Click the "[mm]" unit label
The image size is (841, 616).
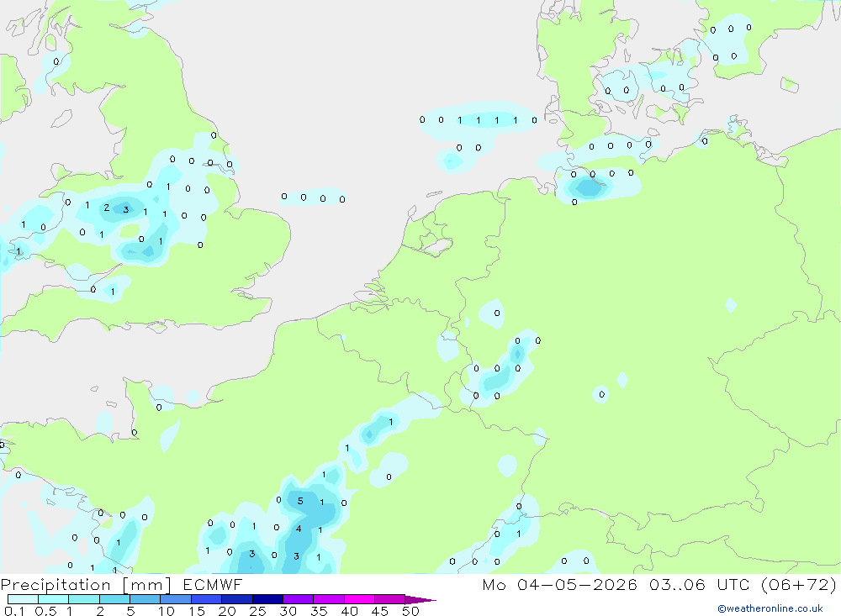147,584
